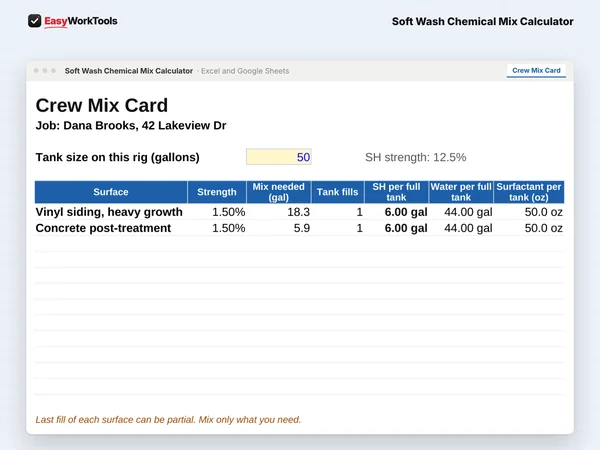The image size is (600, 450).
Task: Click the Crew Mix Card heading
Action: (102, 105)
